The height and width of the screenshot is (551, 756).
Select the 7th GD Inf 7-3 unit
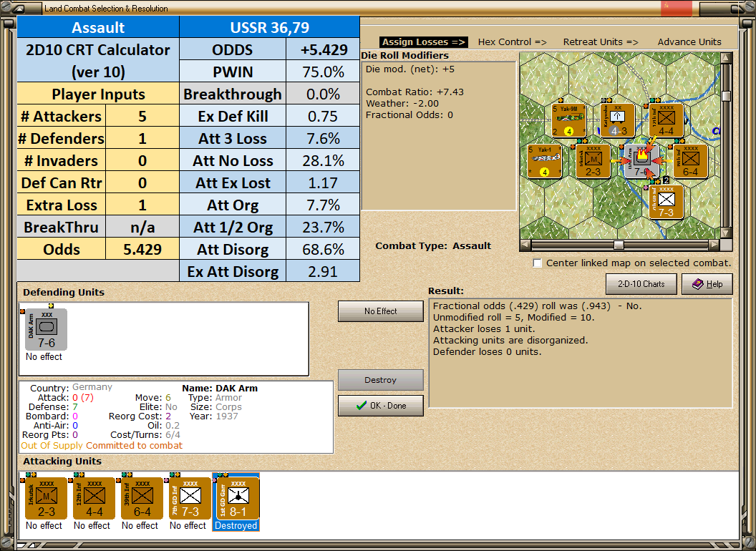click(x=190, y=499)
